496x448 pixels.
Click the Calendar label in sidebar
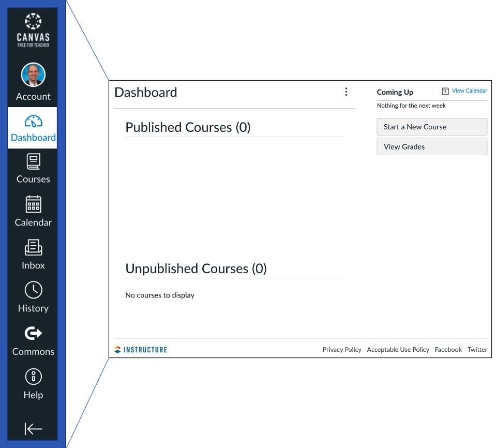33,222
